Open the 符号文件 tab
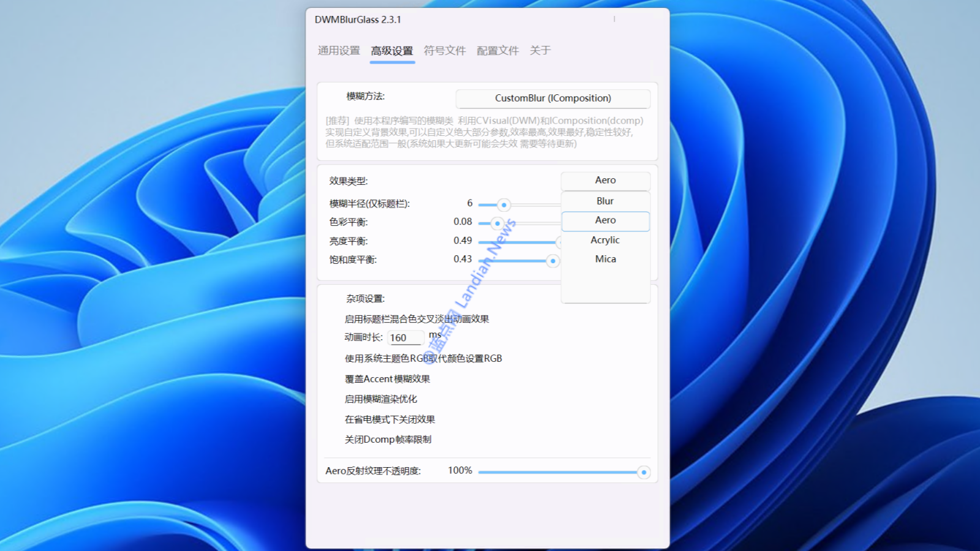This screenshot has height=551, width=980. click(x=445, y=51)
